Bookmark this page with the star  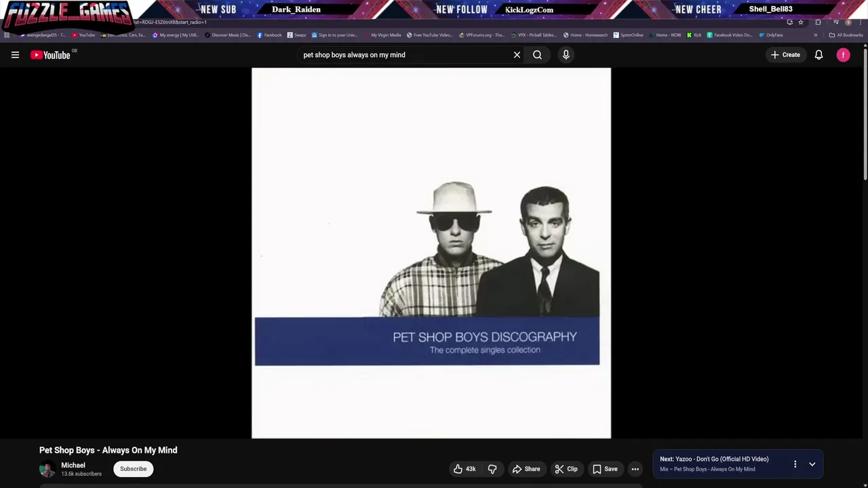pyautogui.click(x=801, y=22)
